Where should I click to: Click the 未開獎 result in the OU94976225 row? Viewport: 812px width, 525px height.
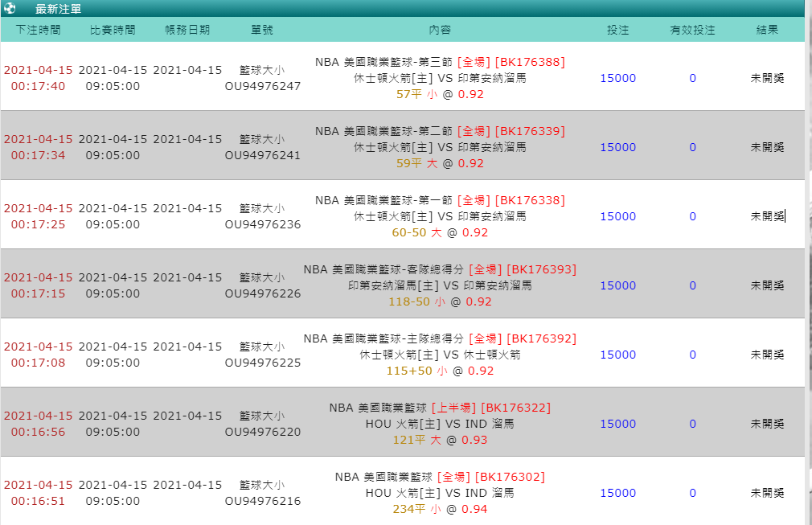point(767,355)
